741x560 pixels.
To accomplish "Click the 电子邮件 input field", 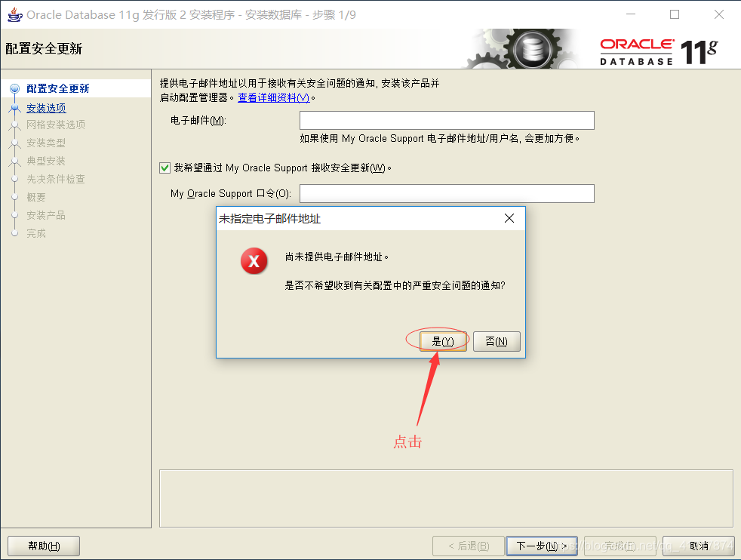I will click(x=447, y=121).
